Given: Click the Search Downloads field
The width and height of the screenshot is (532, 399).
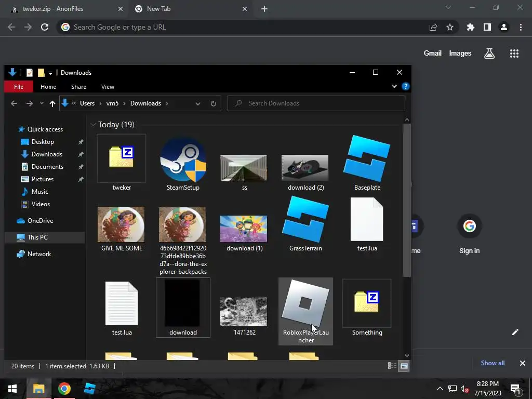Looking at the screenshot, I should click(316, 103).
